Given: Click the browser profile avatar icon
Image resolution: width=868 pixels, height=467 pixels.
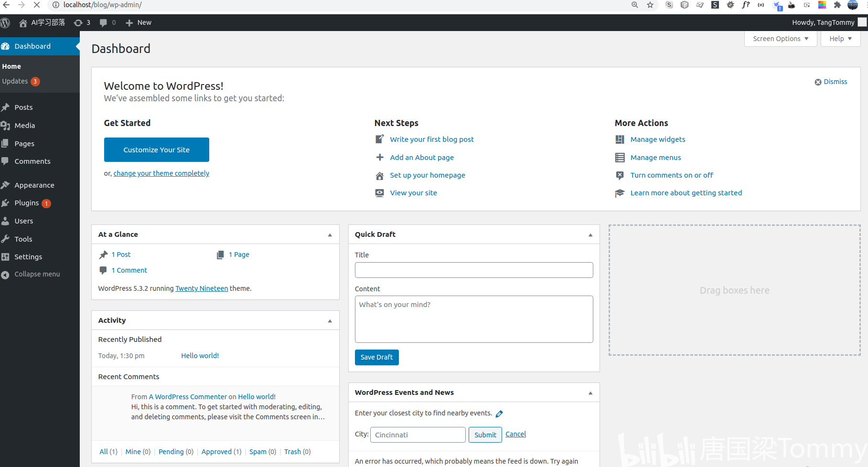Looking at the screenshot, I should tap(853, 5).
